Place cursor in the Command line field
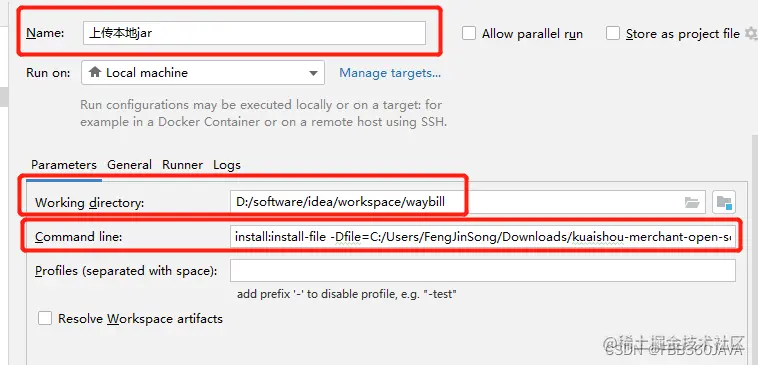This screenshot has height=365, width=758. (483, 236)
